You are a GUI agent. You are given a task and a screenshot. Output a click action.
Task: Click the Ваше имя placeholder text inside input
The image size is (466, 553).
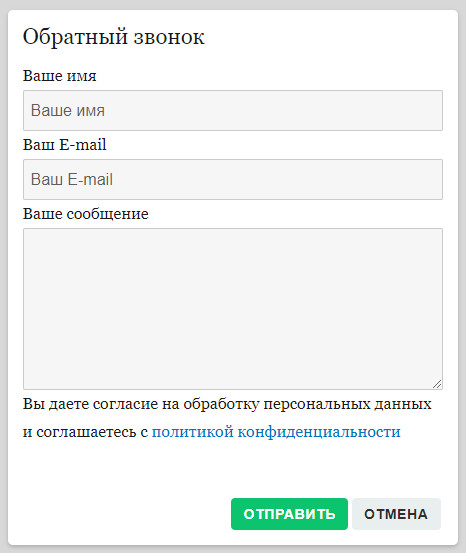68,110
